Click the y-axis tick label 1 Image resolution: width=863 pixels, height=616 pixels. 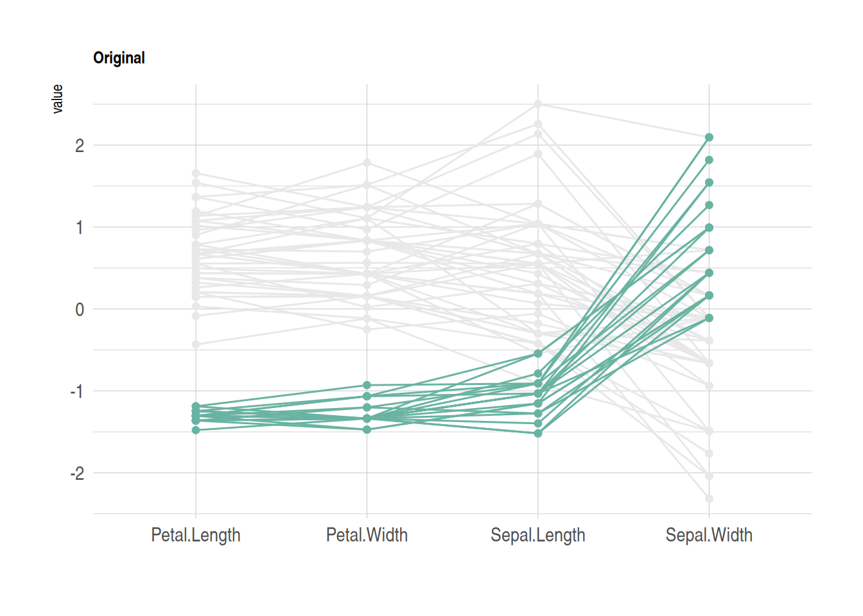pos(80,228)
